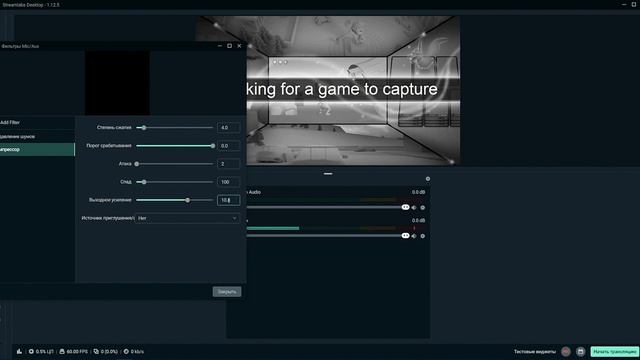The width and height of the screenshot is (640, 360).
Task: Click the Start Streaming green button
Action: pyautogui.click(x=615, y=351)
